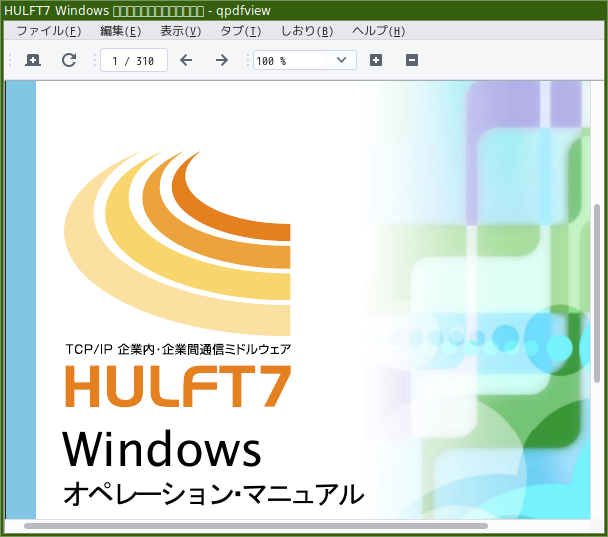608x537 pixels.
Task: Click the refresh document icon
Action: tap(69, 60)
